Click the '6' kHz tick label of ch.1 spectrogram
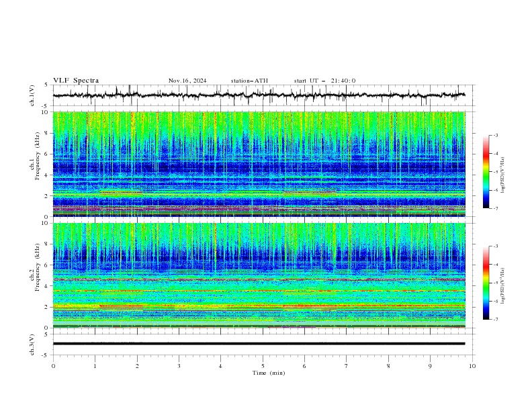 point(47,154)
